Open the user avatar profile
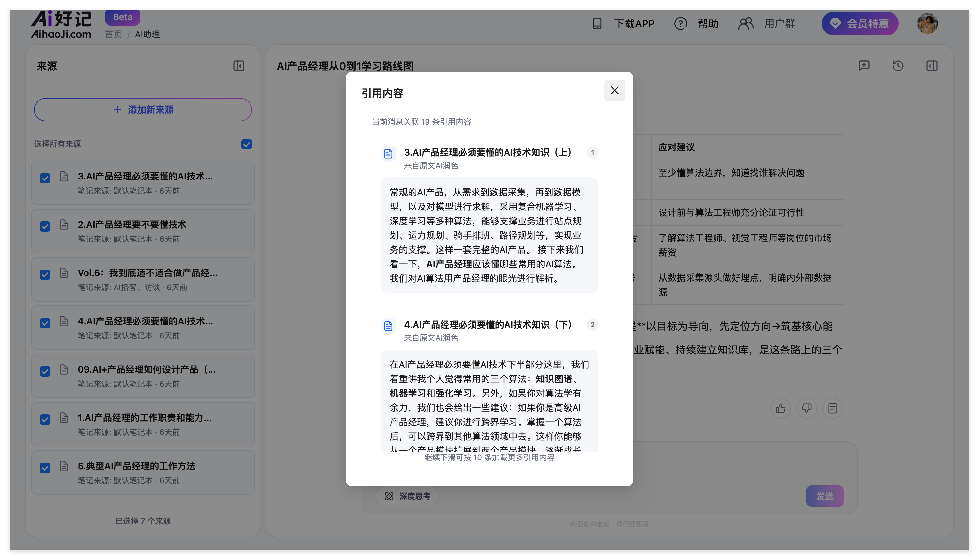 (927, 23)
